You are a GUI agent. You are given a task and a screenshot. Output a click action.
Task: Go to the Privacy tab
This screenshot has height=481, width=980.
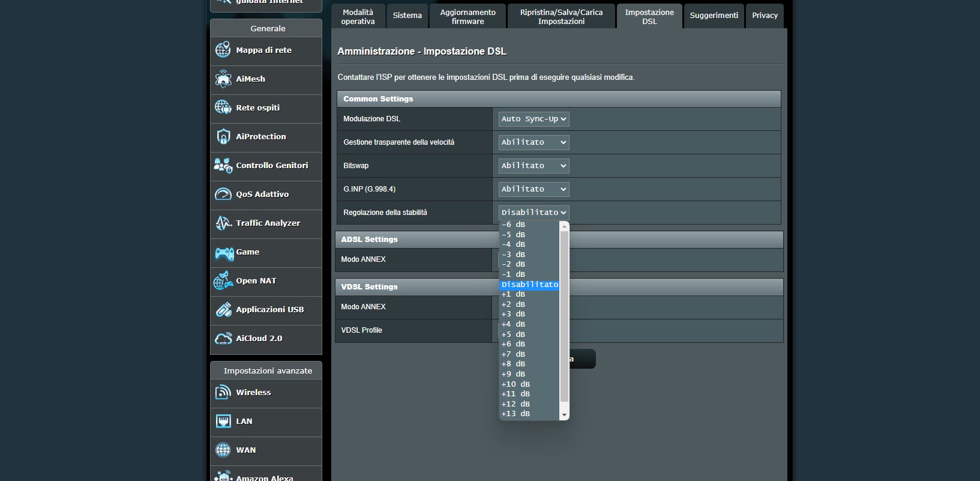(x=765, y=16)
